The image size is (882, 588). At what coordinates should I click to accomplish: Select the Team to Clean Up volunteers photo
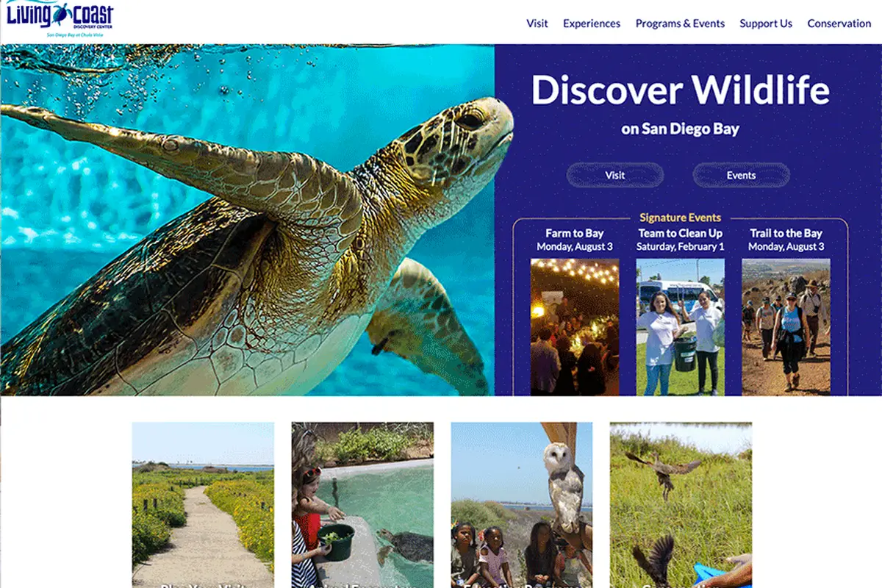(x=681, y=327)
